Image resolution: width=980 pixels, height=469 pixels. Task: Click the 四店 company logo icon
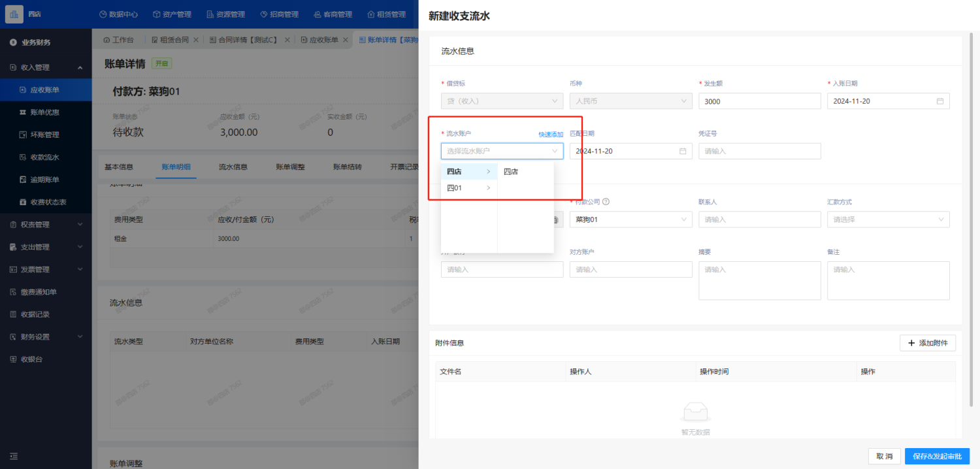click(14, 14)
